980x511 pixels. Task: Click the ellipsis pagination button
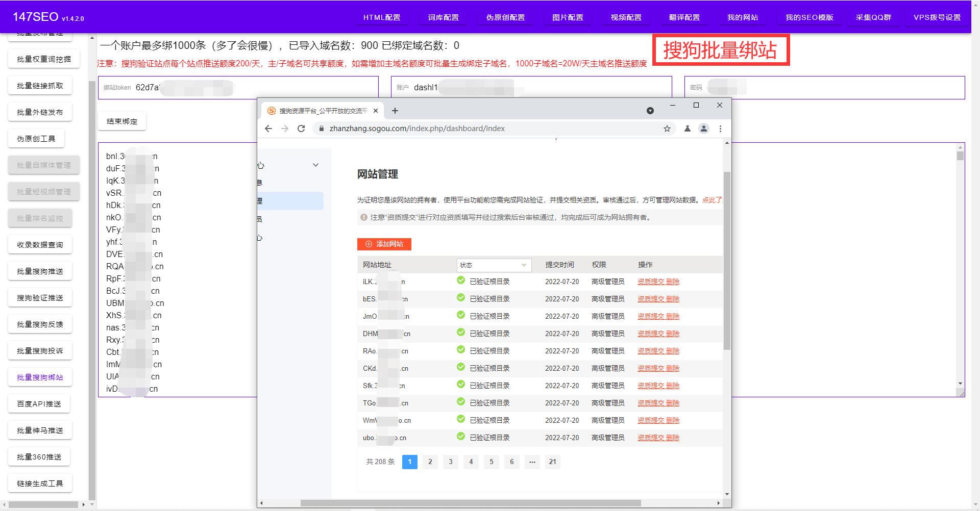point(532,462)
